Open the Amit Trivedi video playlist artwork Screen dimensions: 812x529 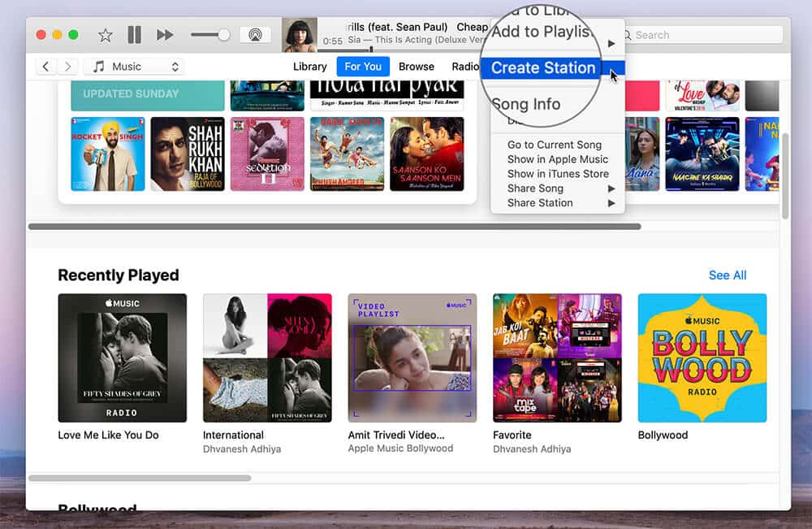tap(412, 358)
